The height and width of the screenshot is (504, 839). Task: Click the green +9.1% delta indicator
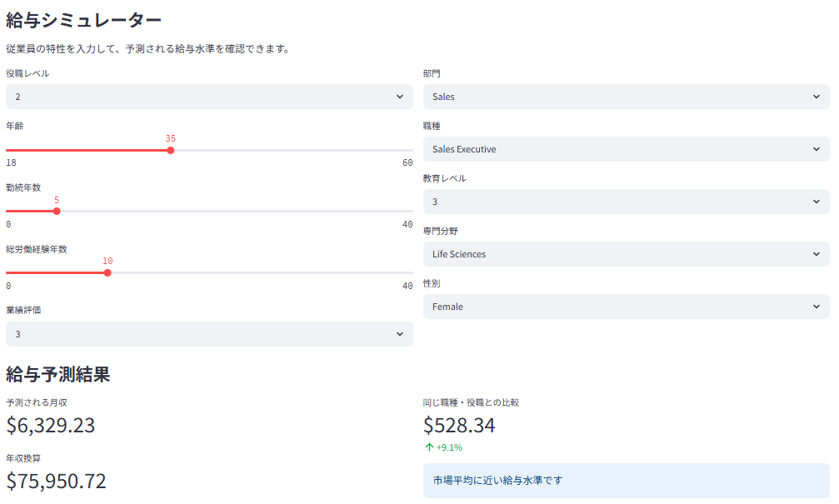[x=443, y=447]
